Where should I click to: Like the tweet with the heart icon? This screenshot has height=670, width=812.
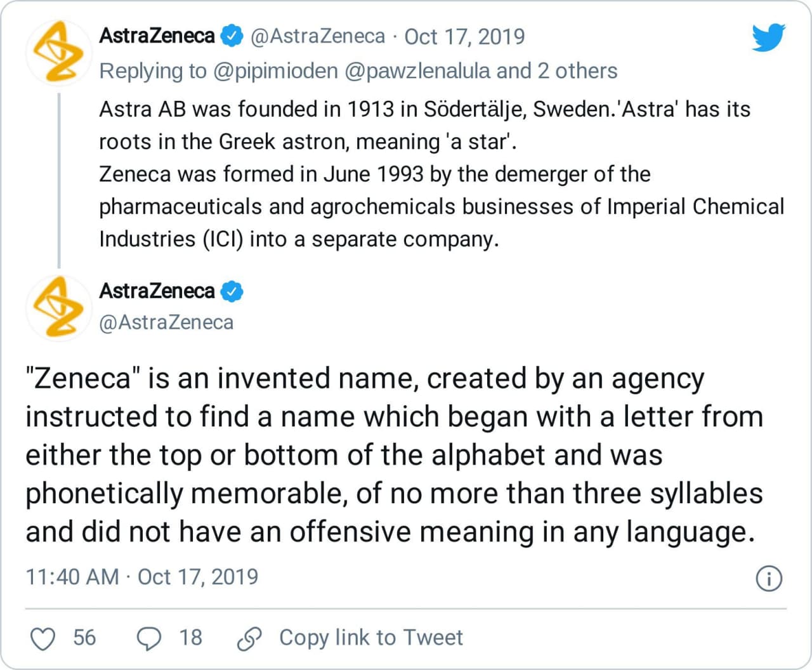click(x=43, y=638)
